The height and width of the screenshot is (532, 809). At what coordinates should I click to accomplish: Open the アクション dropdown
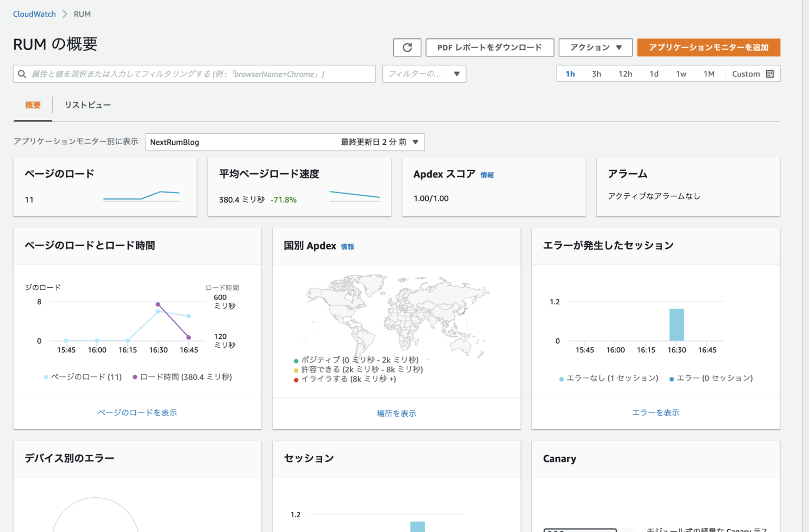click(x=595, y=47)
